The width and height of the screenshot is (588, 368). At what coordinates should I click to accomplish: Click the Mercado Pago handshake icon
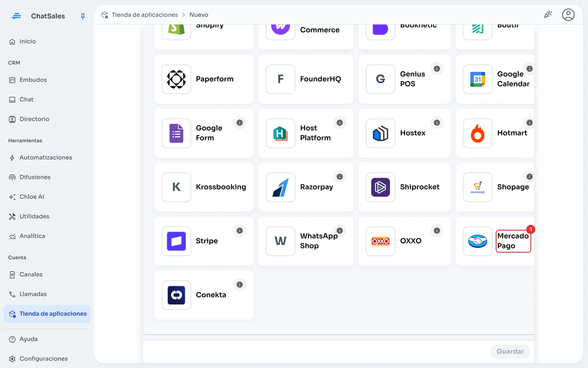click(x=478, y=241)
